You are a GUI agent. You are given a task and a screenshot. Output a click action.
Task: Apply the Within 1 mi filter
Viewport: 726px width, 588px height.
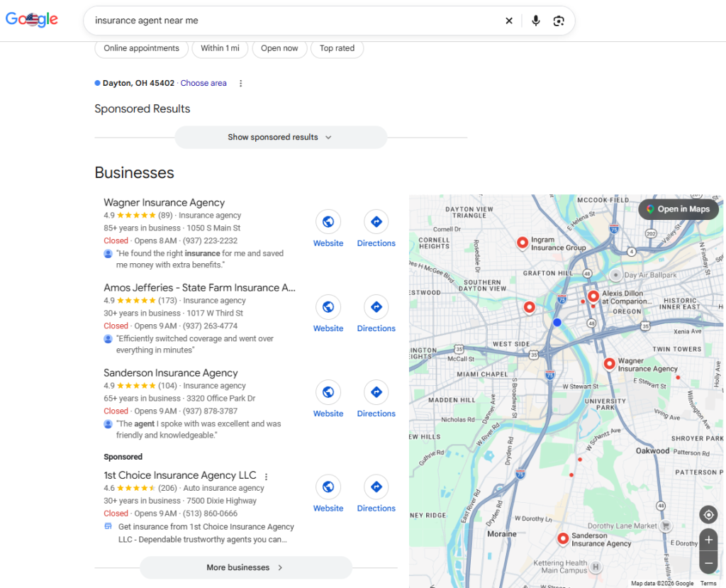click(x=220, y=48)
